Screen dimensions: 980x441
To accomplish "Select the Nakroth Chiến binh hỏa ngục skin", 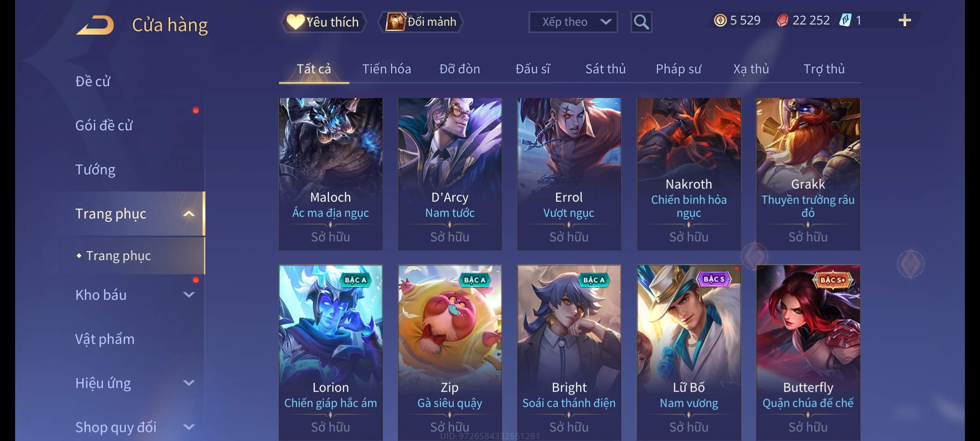I will pos(689,174).
